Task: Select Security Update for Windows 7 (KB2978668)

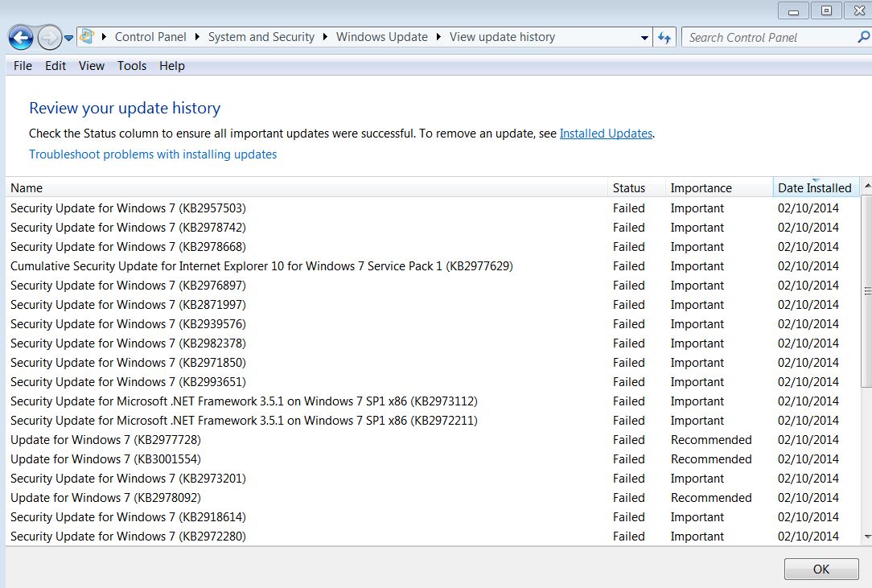Action: pyautogui.click(x=128, y=247)
